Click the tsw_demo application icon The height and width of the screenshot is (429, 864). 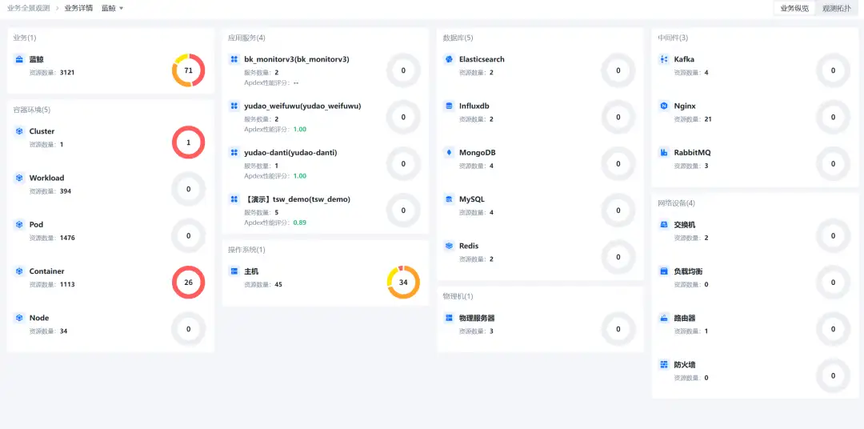tap(234, 199)
